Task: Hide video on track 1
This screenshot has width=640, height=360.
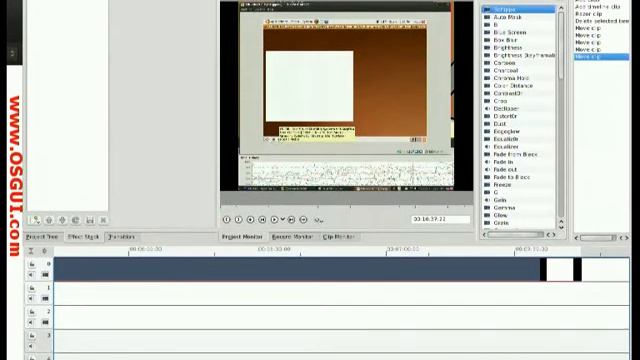Action: [x=45, y=299]
